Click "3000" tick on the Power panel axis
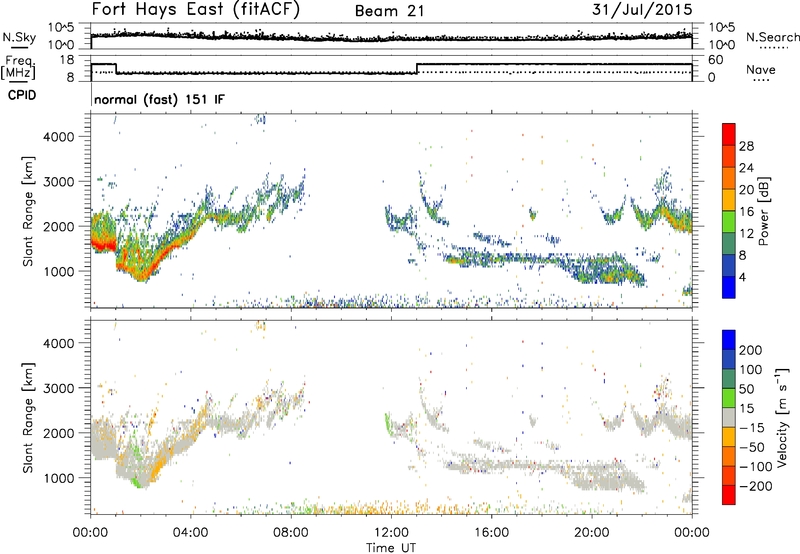This screenshot has width=800, height=554. (59, 182)
